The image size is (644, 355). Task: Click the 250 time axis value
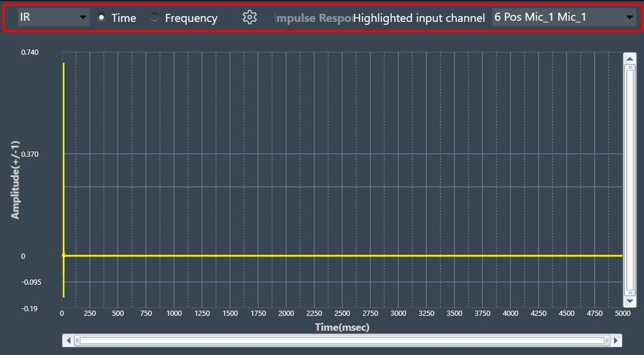pos(89,313)
